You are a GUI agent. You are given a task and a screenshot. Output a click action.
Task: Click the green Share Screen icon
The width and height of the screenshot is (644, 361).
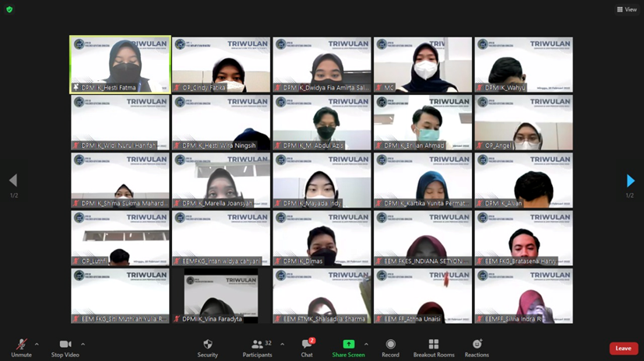point(348,344)
